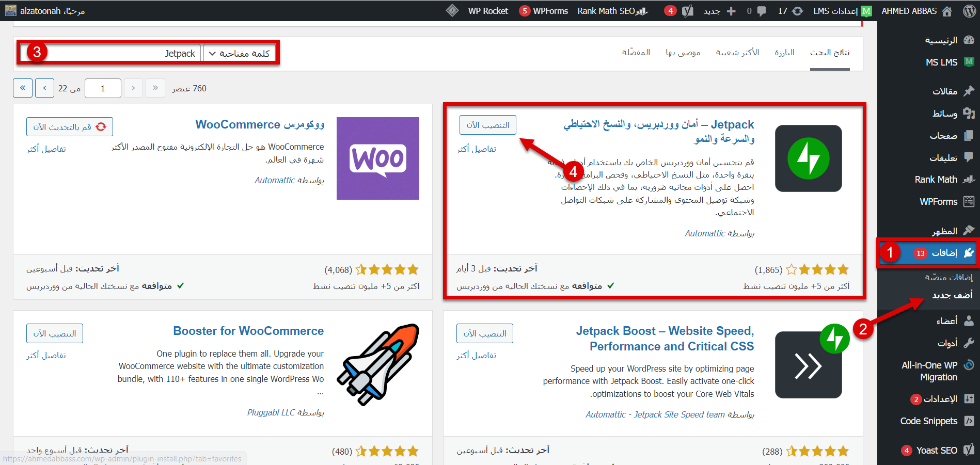Click the Booster for WooCommerce rocket icon

(377, 364)
